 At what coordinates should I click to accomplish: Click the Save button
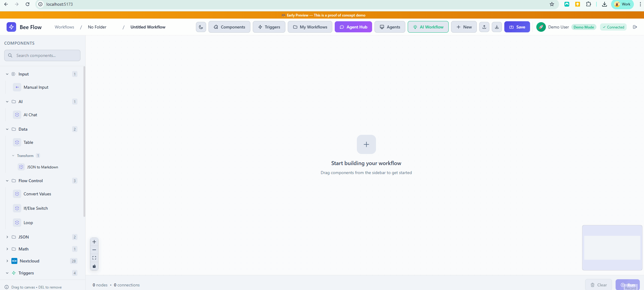coord(517,27)
